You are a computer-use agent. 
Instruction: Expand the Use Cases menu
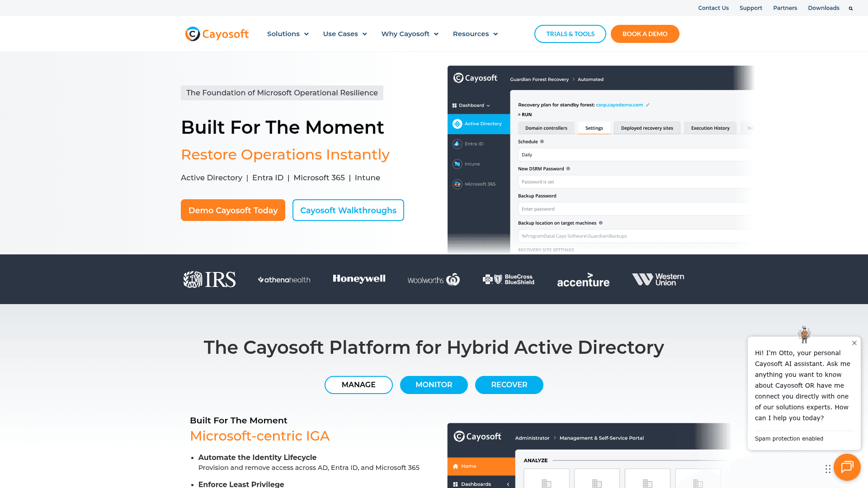tap(345, 34)
